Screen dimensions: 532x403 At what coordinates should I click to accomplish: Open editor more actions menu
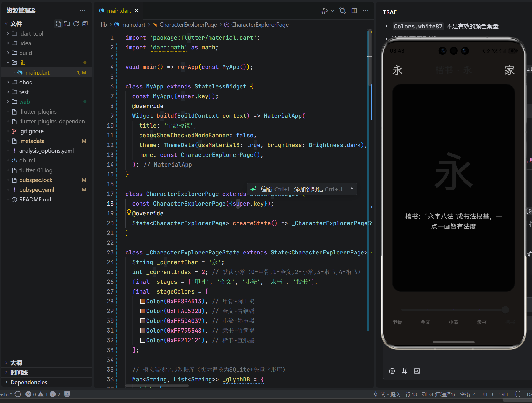[366, 11]
